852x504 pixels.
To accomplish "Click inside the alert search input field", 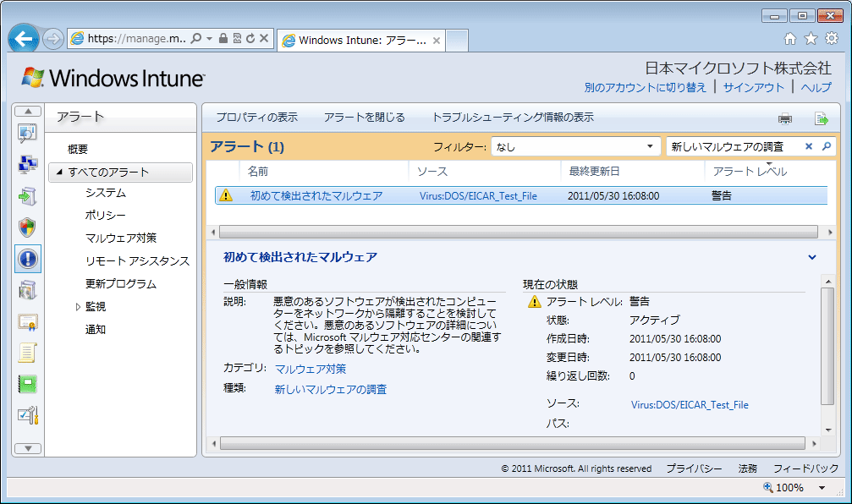I will coord(734,146).
